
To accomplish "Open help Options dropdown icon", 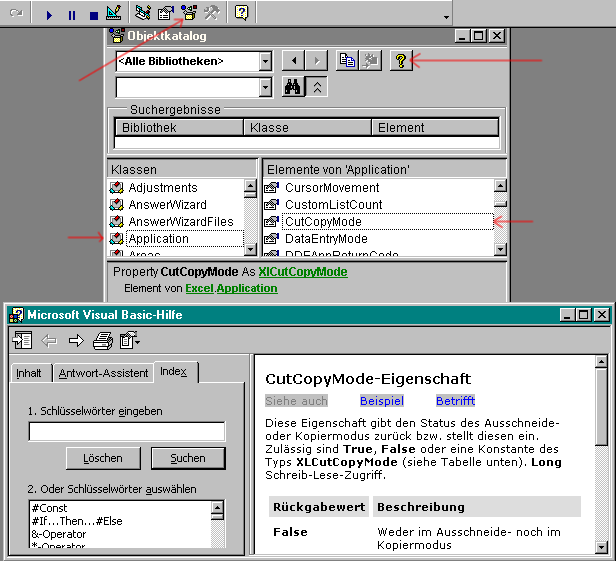I will point(130,340).
